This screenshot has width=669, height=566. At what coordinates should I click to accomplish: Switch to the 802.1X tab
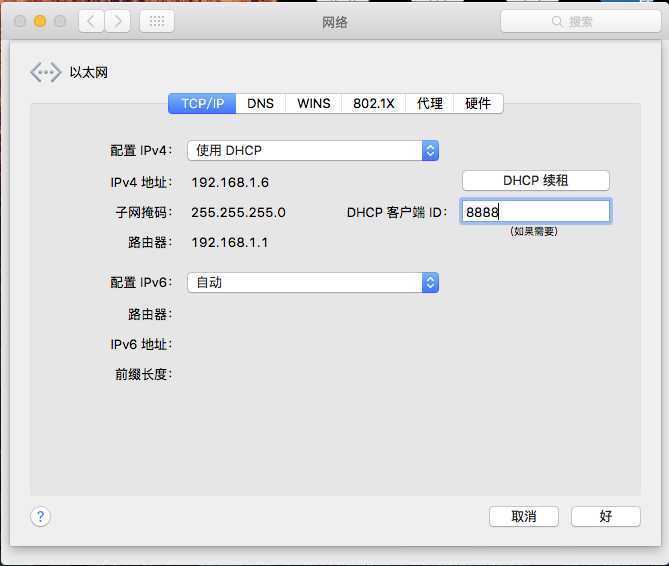(x=373, y=103)
